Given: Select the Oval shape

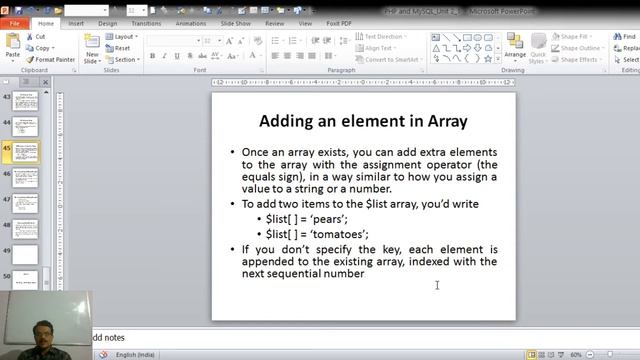Looking at the screenshot, I should [x=478, y=38].
